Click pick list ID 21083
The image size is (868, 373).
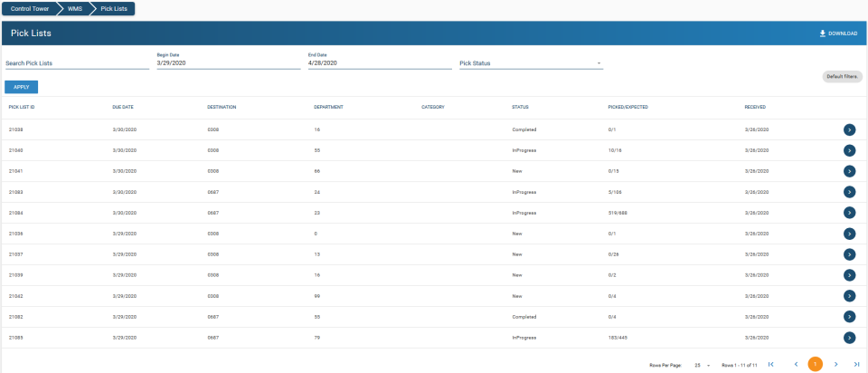(x=15, y=192)
